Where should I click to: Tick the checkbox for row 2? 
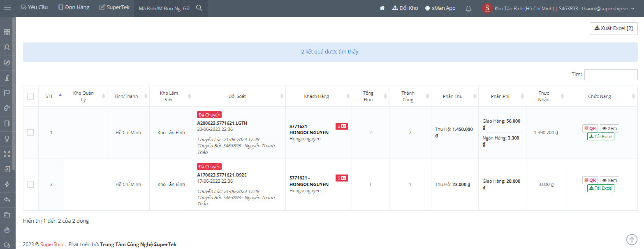pyautogui.click(x=30, y=184)
